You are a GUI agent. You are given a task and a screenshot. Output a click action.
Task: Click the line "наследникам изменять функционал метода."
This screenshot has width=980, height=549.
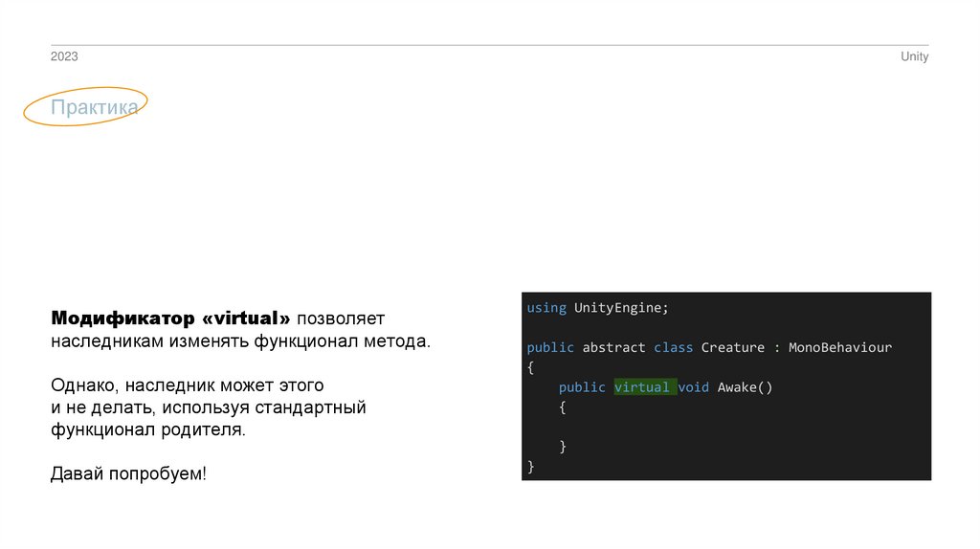coord(241,340)
